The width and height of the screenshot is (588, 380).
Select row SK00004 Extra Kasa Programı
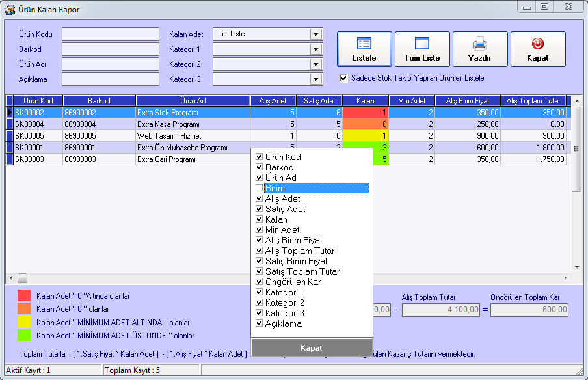click(289, 124)
